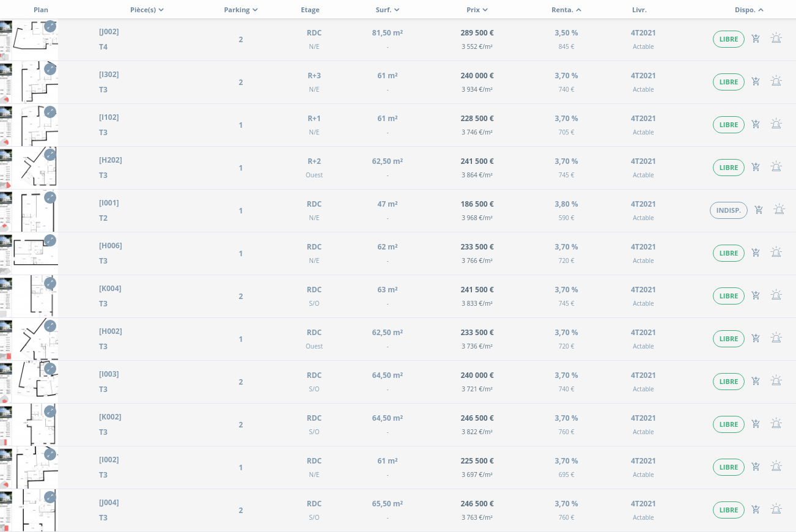The image size is (796, 532).
Task: Sort listings by Prix
Action: (x=477, y=10)
